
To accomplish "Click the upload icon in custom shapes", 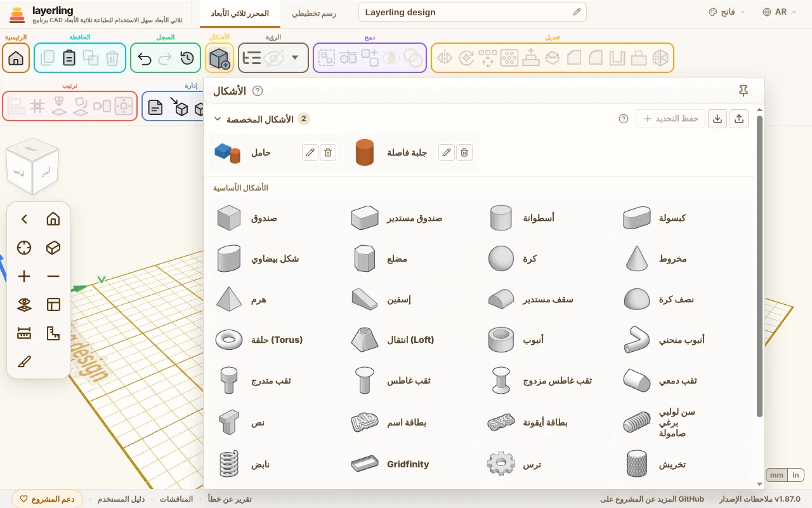I will pos(739,119).
